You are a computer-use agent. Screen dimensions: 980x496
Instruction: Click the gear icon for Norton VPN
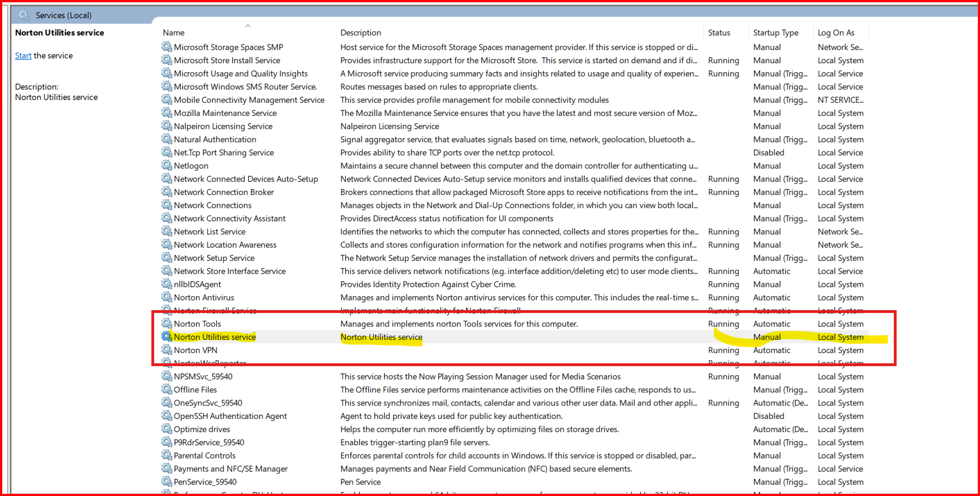click(x=167, y=350)
